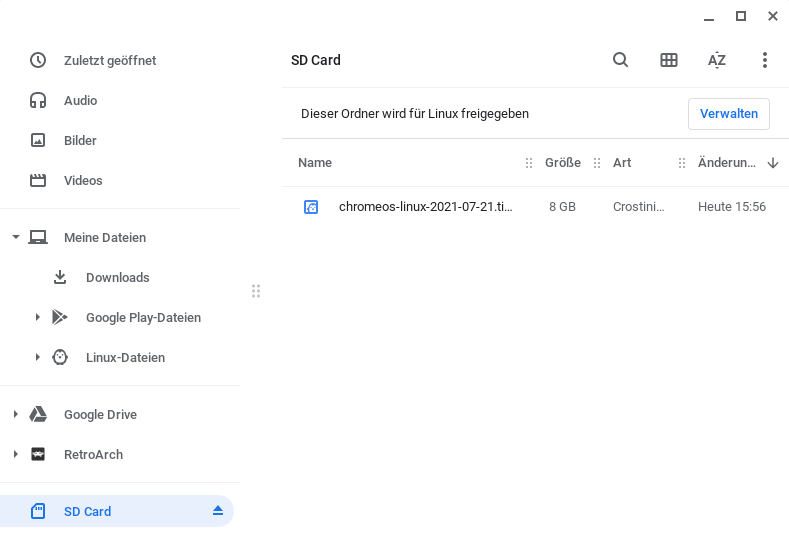Image resolution: width=789 pixels, height=550 pixels.
Task: Sort by the Änderun... date column
Action: [727, 163]
